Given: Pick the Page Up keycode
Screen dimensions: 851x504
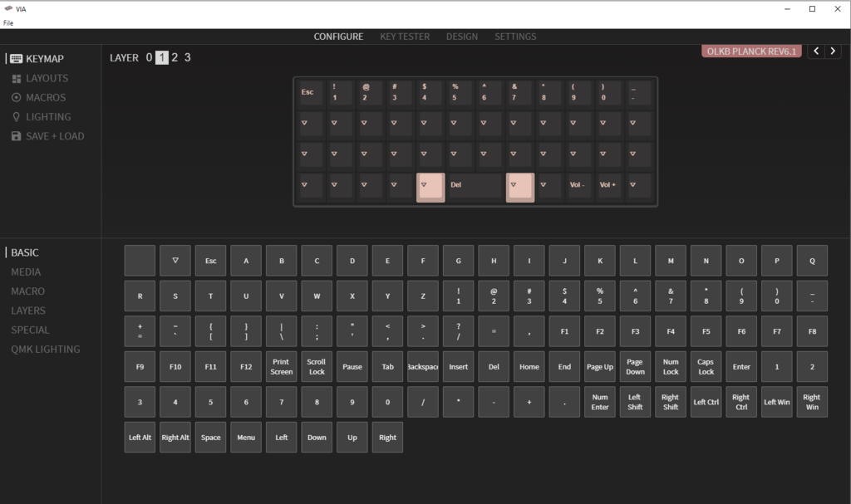Looking at the screenshot, I should (600, 367).
